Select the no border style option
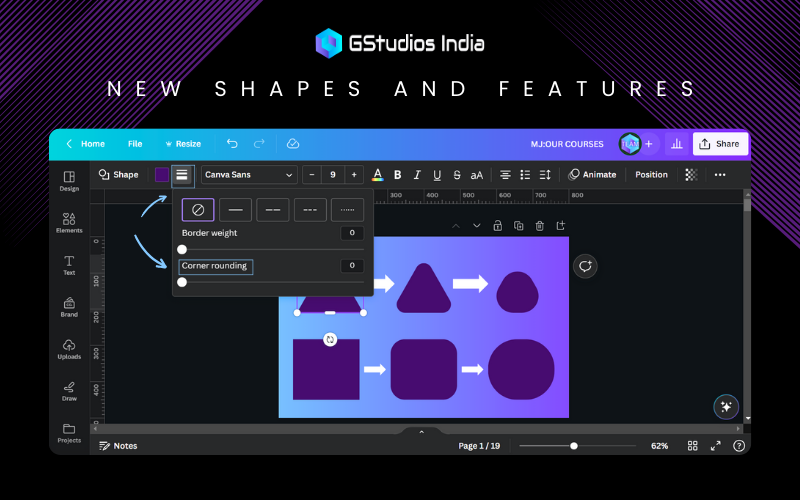 198,210
